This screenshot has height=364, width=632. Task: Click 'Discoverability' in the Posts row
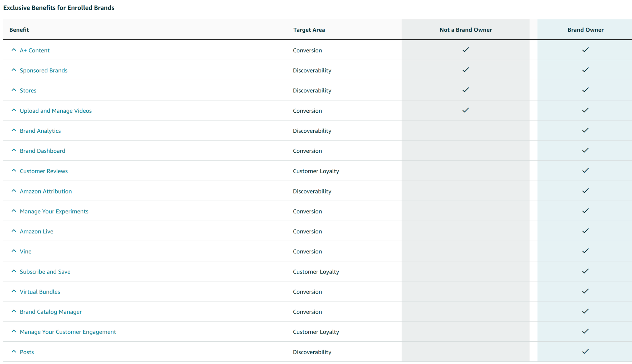312,352
